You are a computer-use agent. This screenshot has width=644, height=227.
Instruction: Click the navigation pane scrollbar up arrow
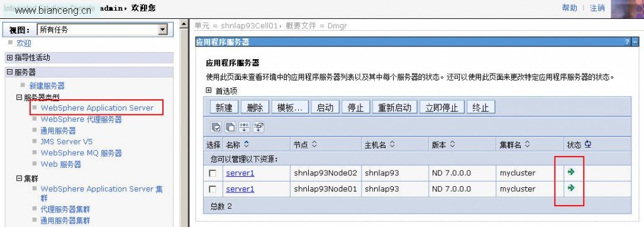(184, 25)
